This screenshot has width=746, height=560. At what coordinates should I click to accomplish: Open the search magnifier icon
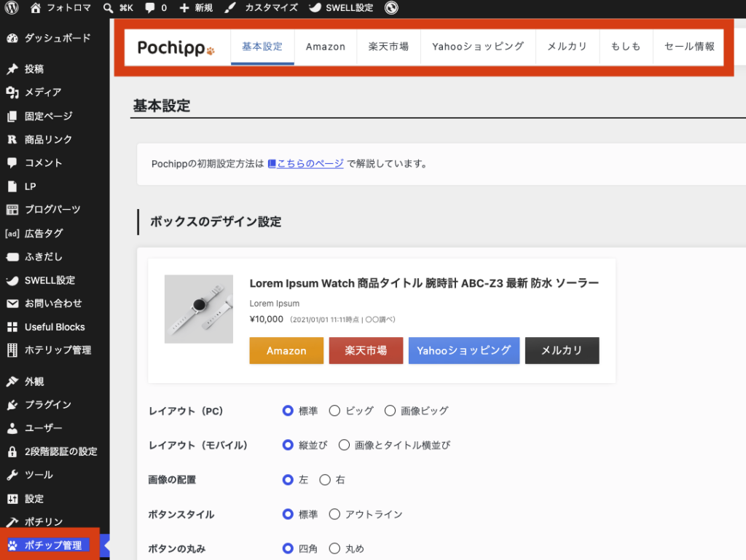click(108, 7)
